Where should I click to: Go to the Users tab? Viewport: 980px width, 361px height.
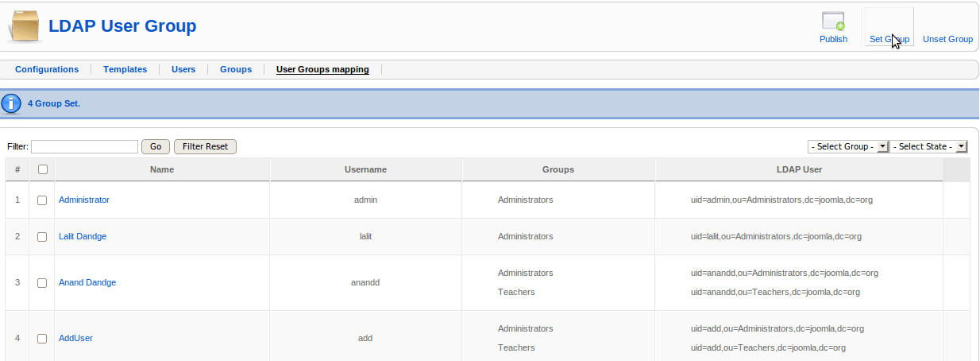183,69
